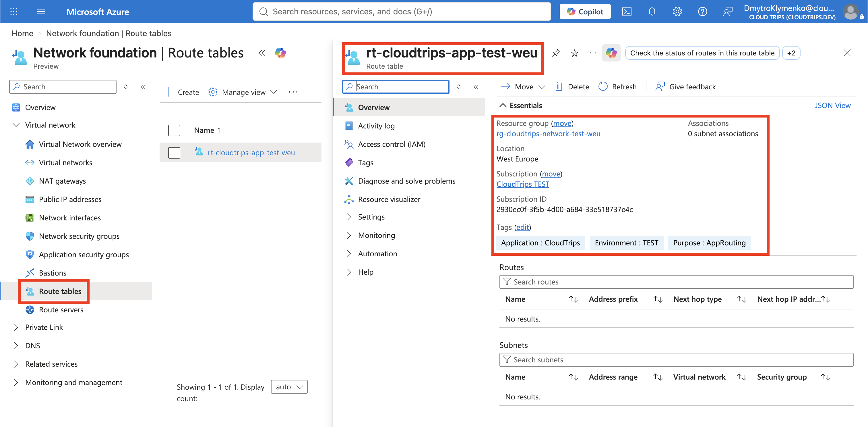The width and height of the screenshot is (868, 427).
Task: Open the Copilot button in the header
Action: coord(585,11)
